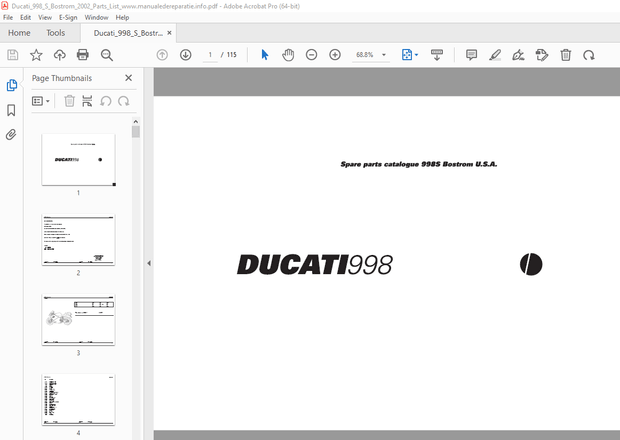Go to next page arrow

pos(185,55)
